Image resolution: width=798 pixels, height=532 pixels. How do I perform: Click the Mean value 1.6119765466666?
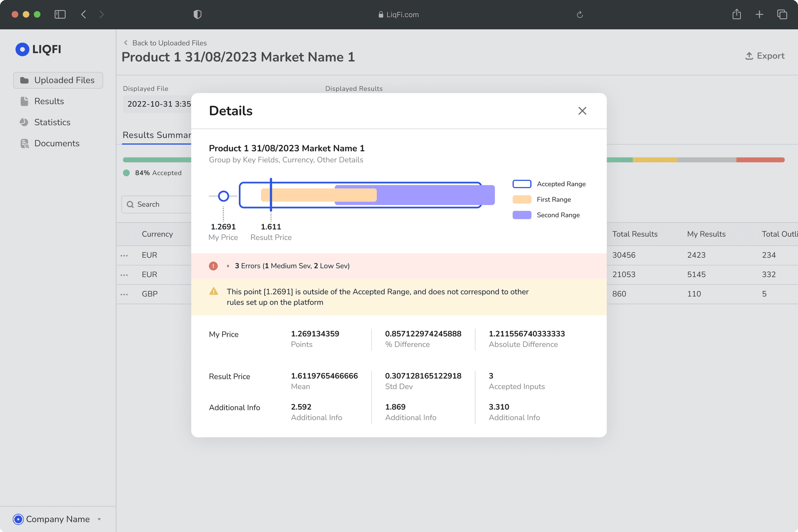click(x=324, y=376)
